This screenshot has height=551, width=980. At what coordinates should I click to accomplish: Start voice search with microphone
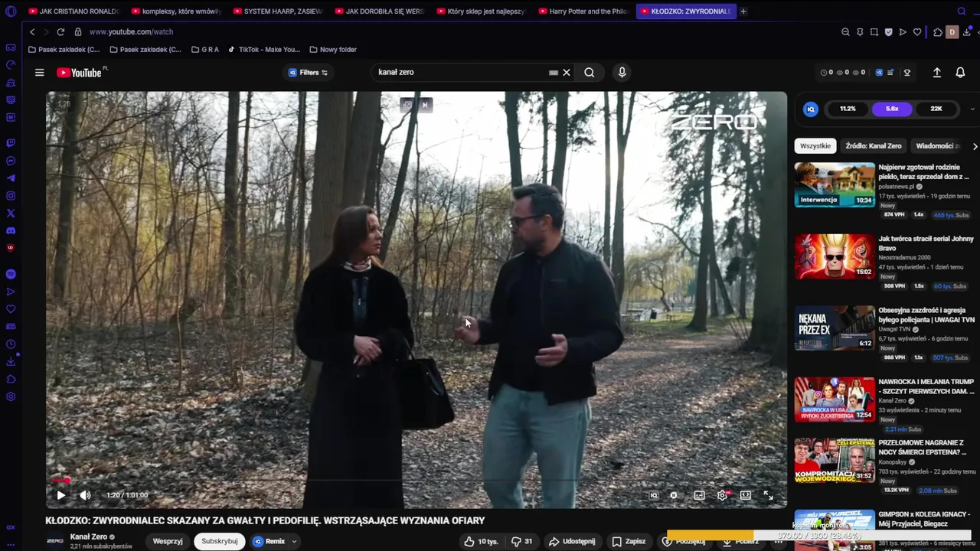(622, 73)
